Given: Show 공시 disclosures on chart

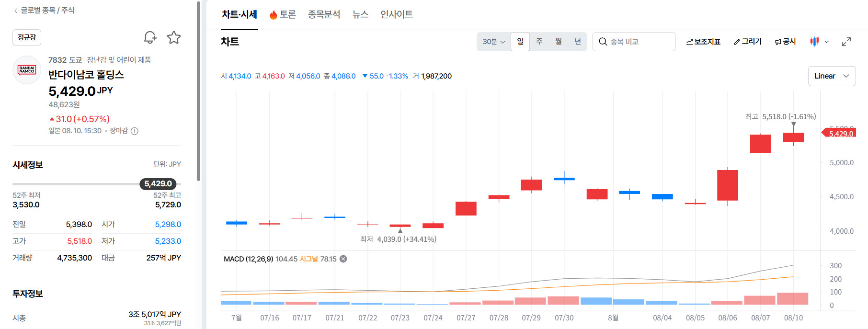Looking at the screenshot, I should tap(785, 42).
